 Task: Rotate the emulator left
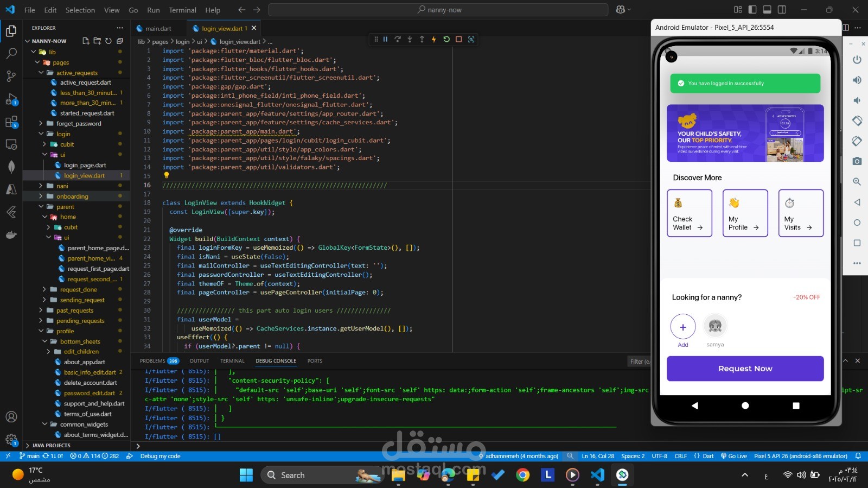(857, 121)
